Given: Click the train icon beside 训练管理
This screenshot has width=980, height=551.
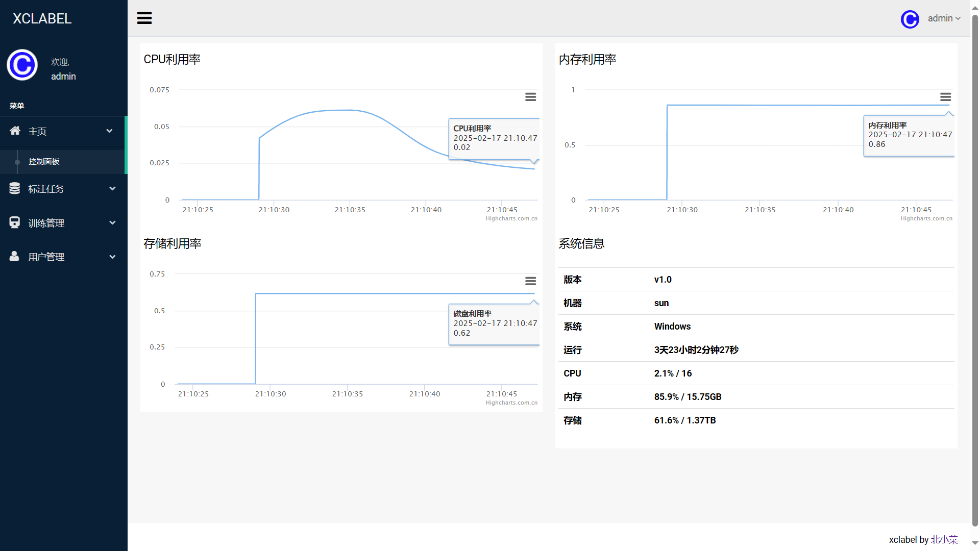Looking at the screenshot, I should pos(15,222).
